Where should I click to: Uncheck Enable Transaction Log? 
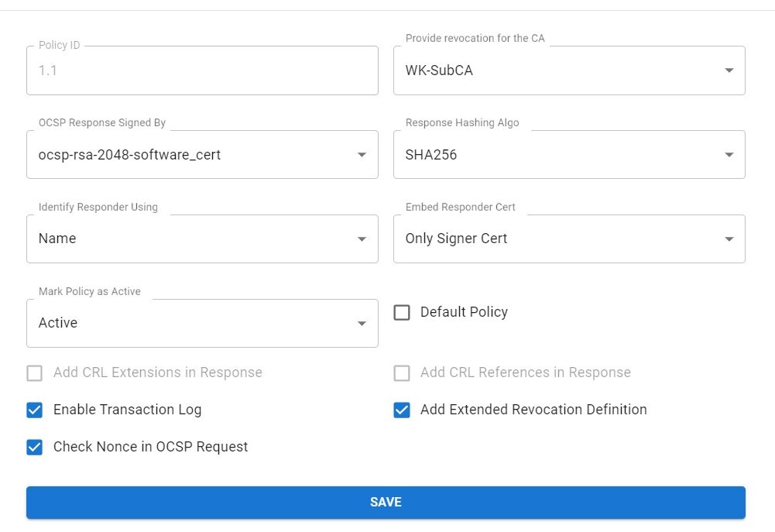[x=34, y=410]
